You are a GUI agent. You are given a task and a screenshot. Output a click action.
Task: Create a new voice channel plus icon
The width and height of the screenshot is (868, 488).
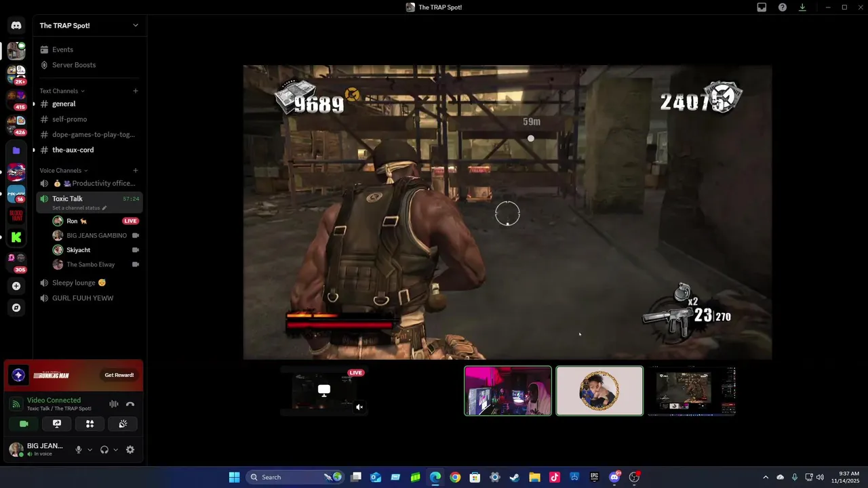point(136,171)
